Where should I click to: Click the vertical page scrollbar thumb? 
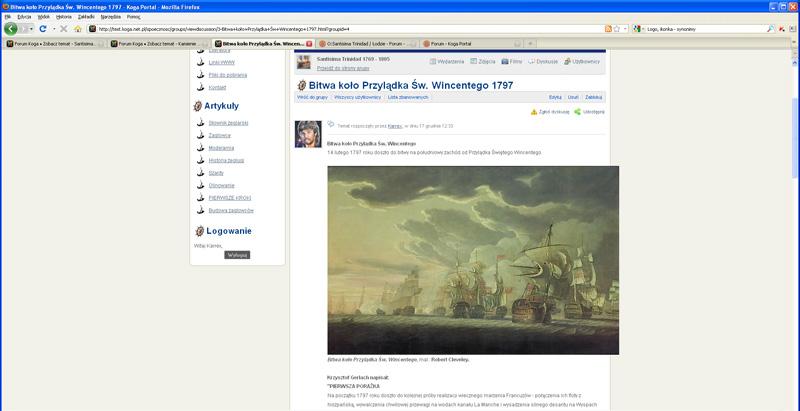(x=795, y=138)
